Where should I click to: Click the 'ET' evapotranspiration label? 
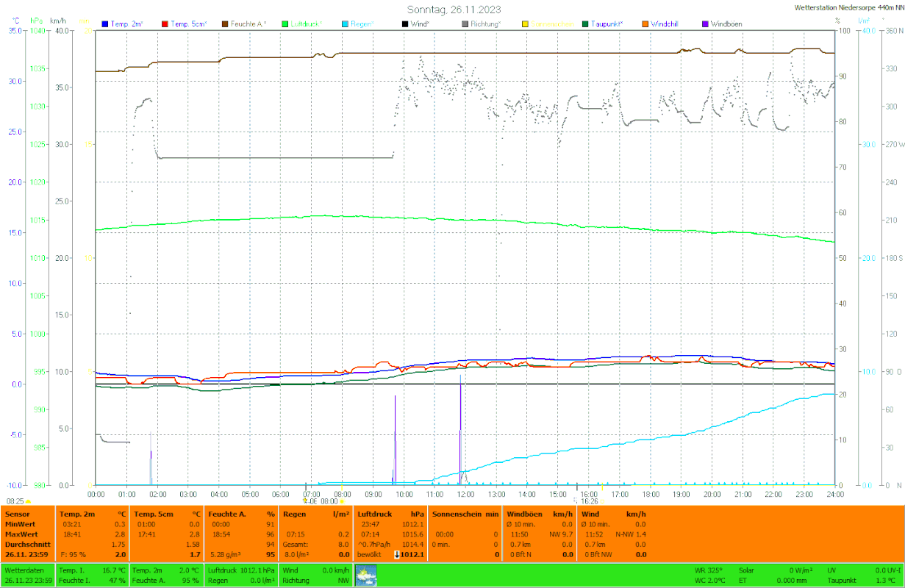click(743, 581)
